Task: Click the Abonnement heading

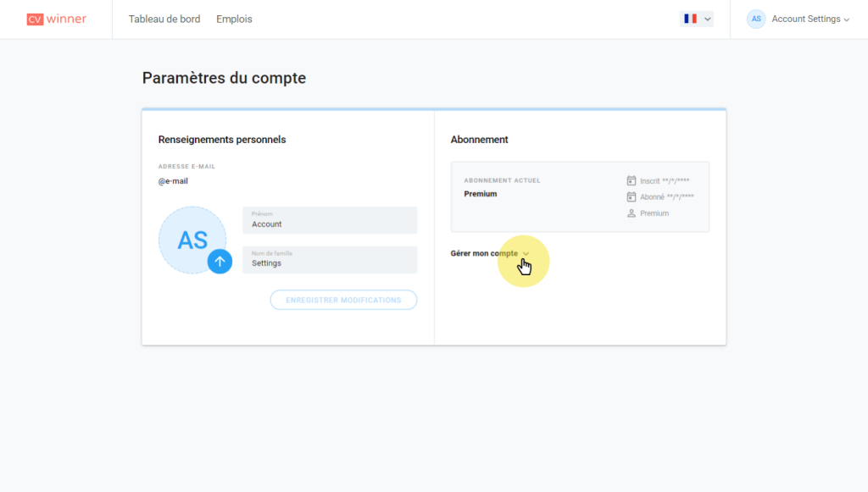Action: [480, 140]
